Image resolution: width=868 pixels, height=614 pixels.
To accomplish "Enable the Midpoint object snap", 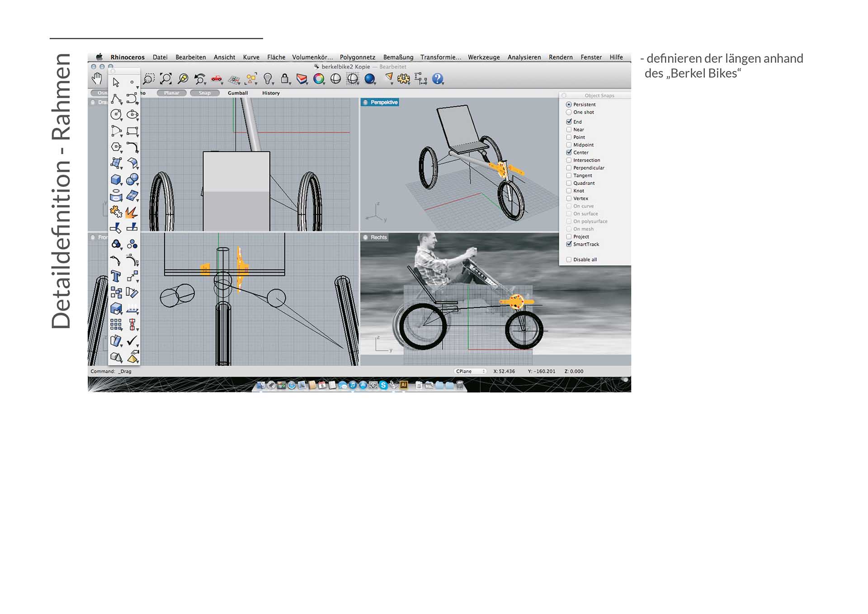I will point(569,145).
